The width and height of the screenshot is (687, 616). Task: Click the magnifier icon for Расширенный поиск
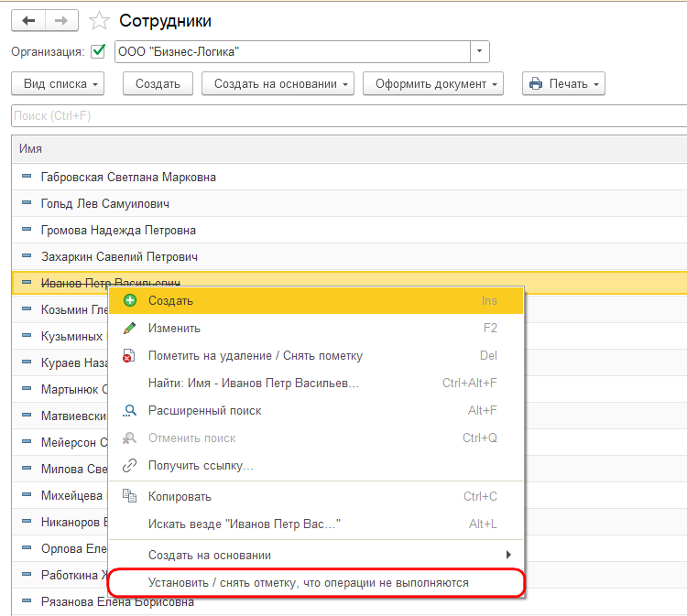(x=130, y=410)
